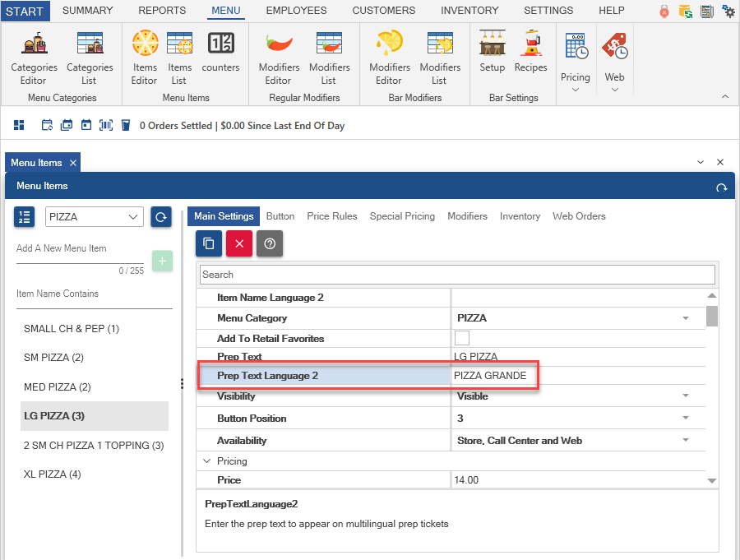Toggle Add To Retail Favorites checkbox
The width and height of the screenshot is (740, 560).
pos(462,338)
